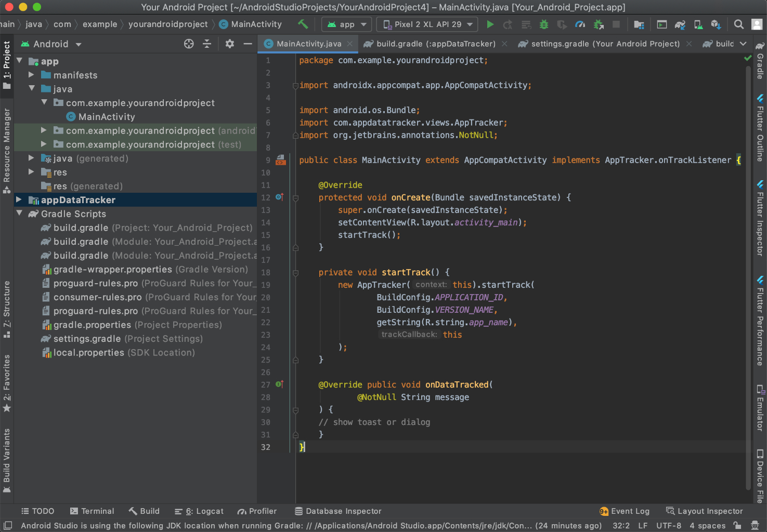Click Attach Debugger to Android Process icon
Viewport: 767px width, 532px height.
(x=599, y=24)
